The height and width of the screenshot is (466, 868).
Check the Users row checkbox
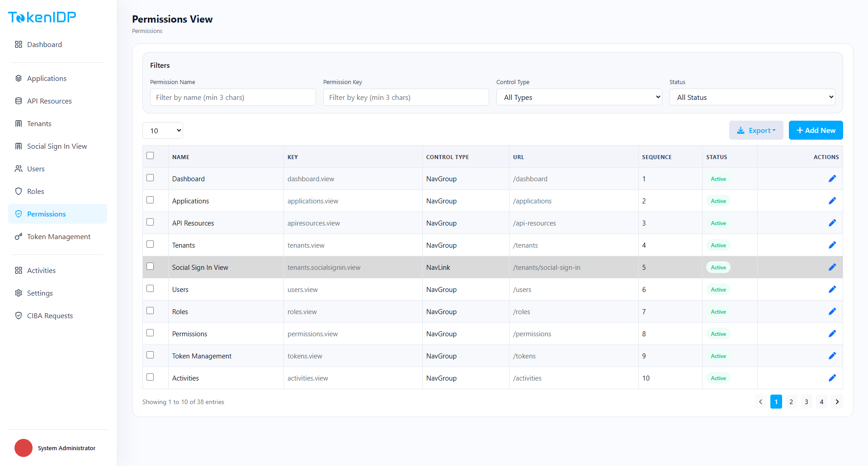click(150, 288)
